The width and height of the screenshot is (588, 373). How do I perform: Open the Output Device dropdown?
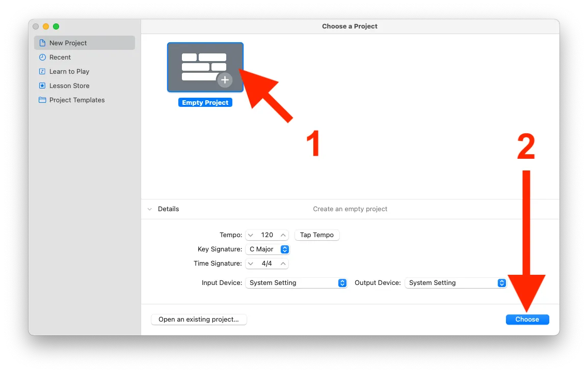[501, 283]
